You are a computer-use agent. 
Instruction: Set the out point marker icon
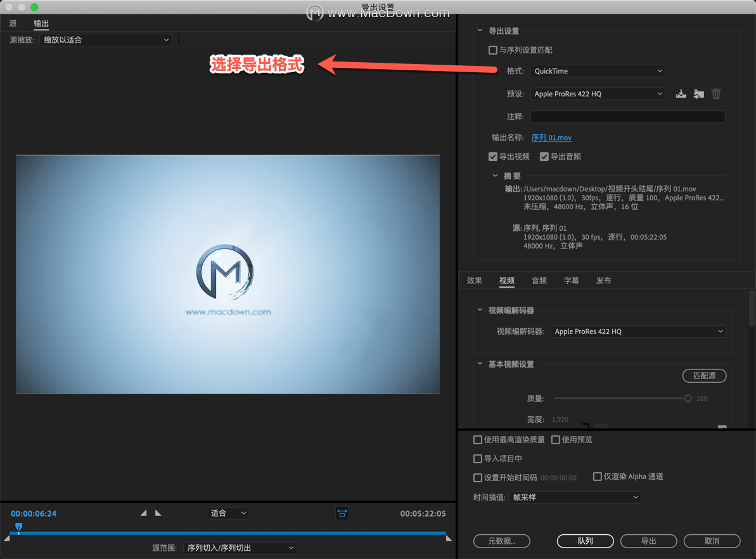[158, 513]
